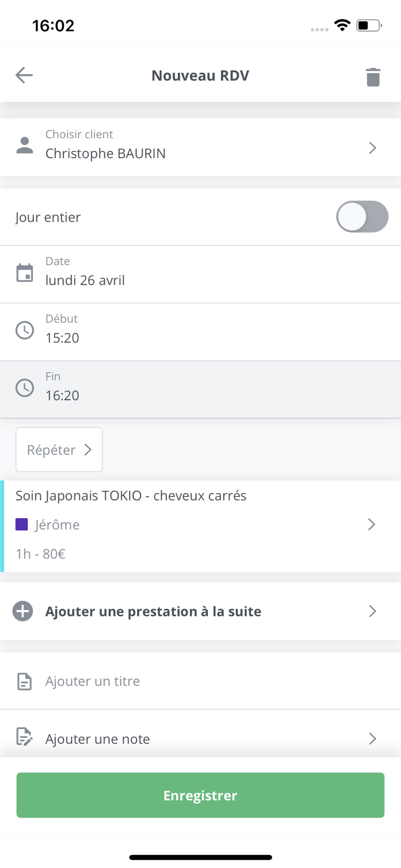
Task: Fill in the Ajouter un titre field
Action: tap(200, 681)
